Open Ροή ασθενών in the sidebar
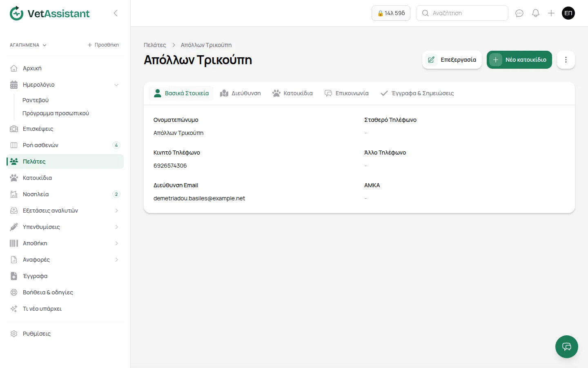 65,145
